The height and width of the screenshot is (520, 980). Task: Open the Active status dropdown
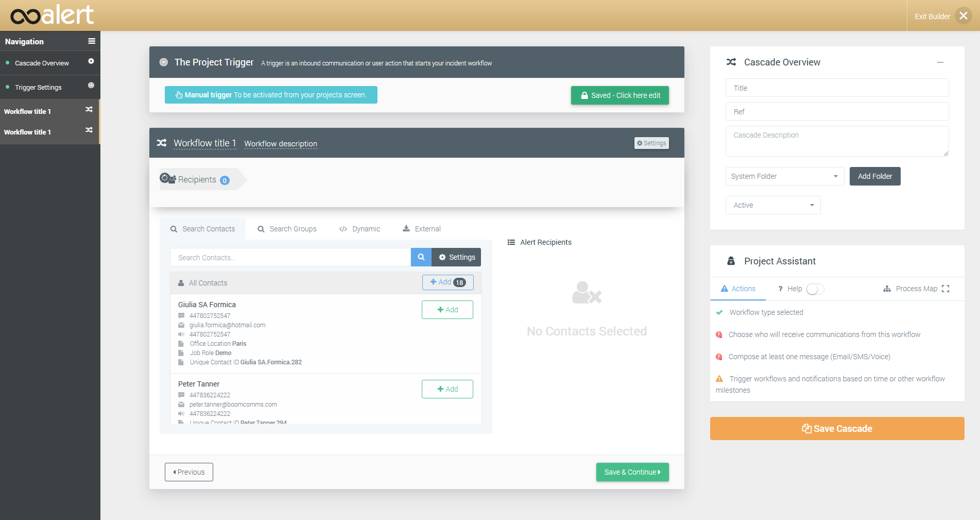(772, 205)
